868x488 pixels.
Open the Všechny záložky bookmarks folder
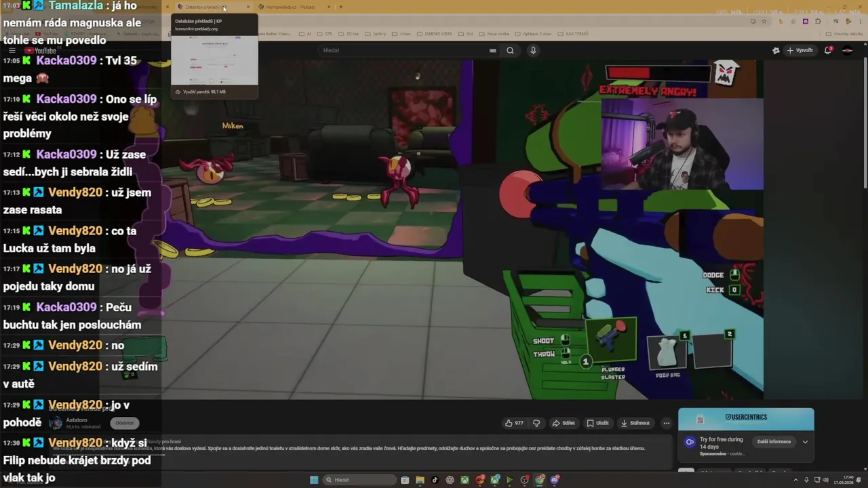point(846,34)
